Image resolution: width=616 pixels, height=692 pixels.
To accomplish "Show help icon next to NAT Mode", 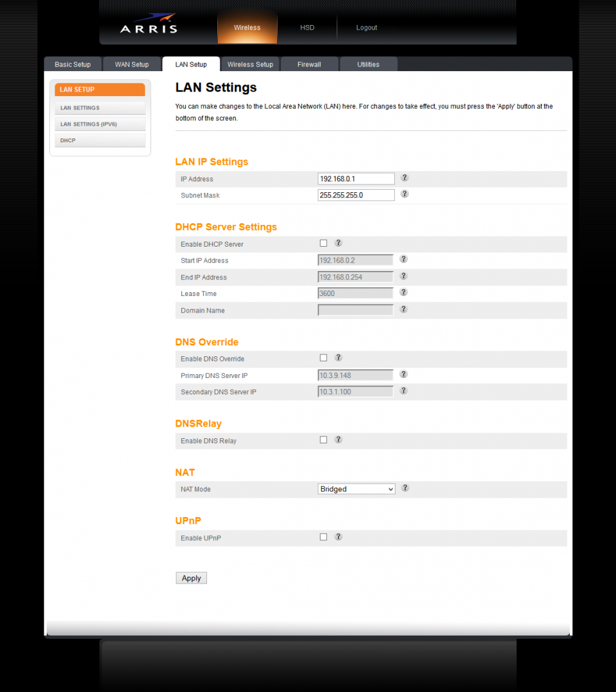I will click(405, 488).
